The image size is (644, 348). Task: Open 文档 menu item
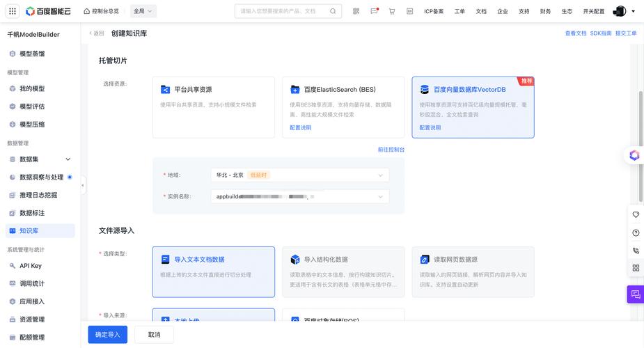click(481, 12)
